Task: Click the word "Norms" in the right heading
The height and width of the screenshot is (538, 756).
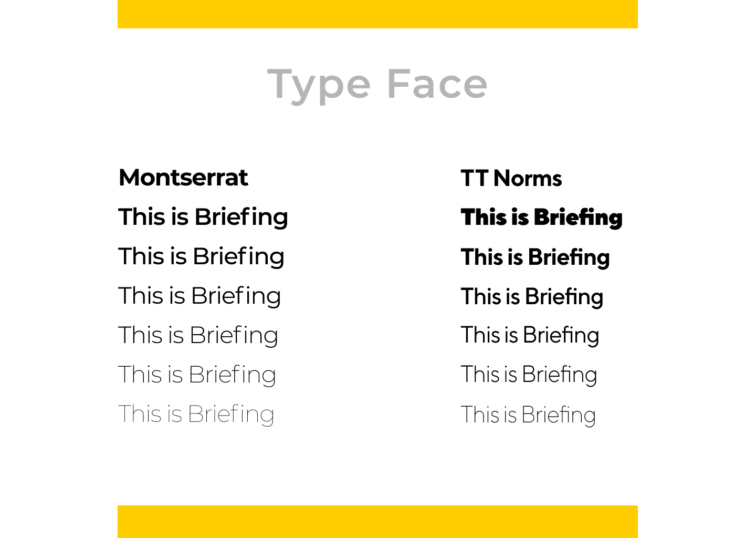Action: 528,178
